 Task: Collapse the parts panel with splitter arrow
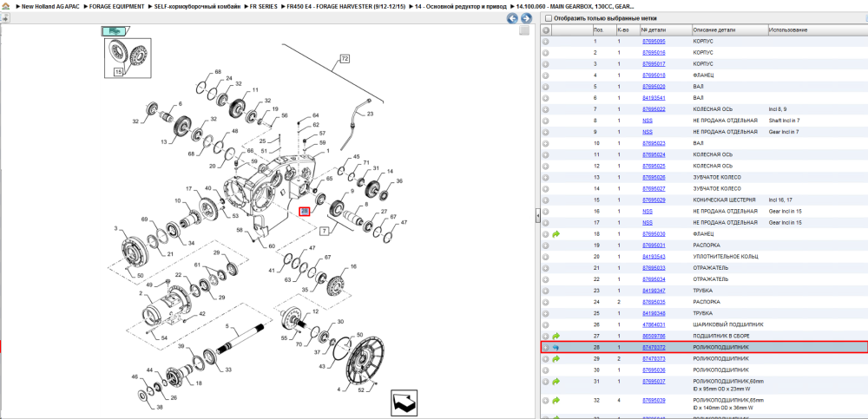click(x=537, y=217)
